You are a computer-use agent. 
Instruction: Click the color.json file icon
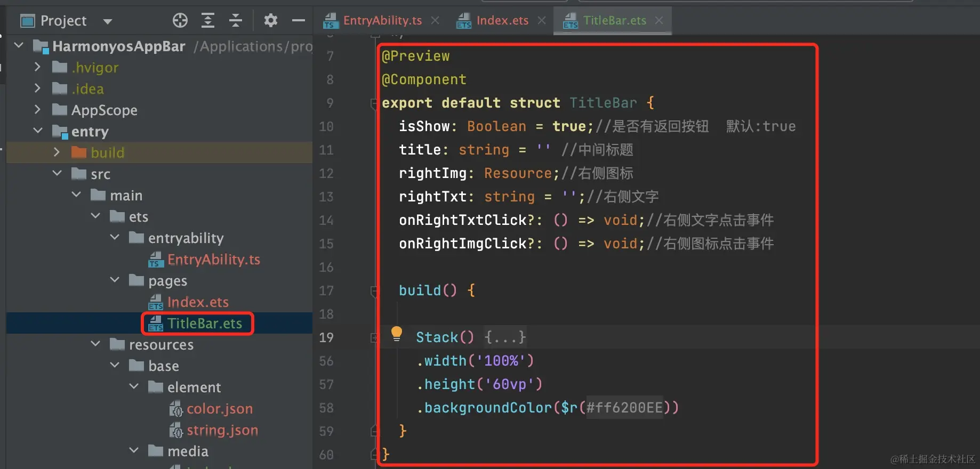pyautogui.click(x=176, y=409)
